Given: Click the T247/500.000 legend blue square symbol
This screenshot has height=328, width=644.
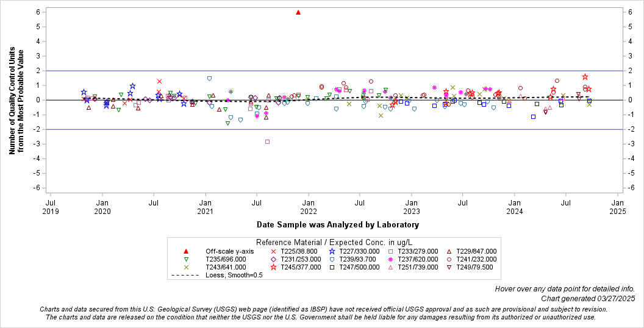Looking at the screenshot, I should 332,267.
